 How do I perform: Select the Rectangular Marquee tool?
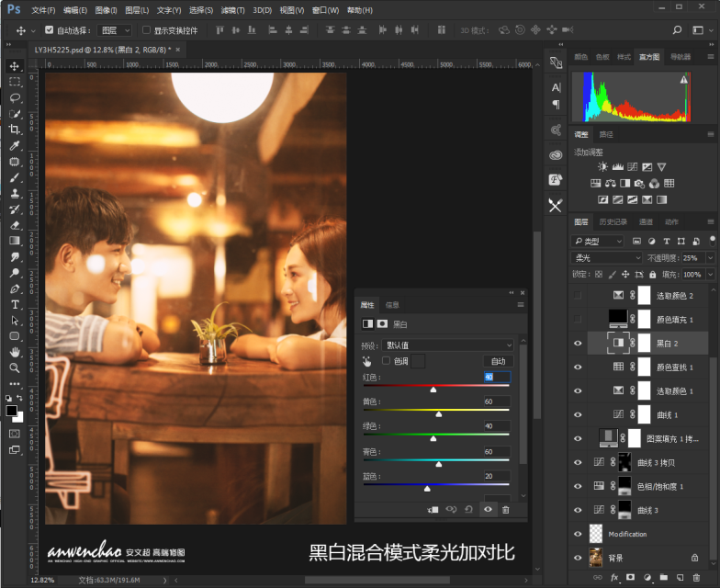point(15,82)
